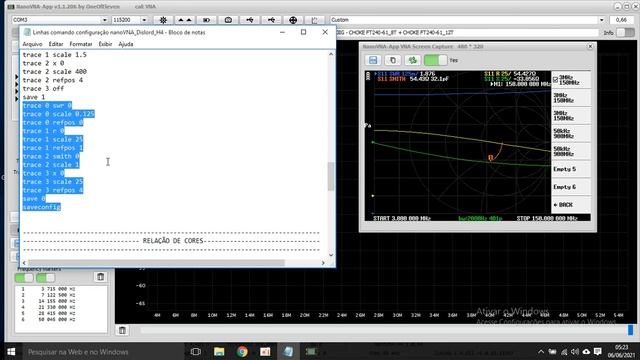The width and height of the screenshot is (640, 360).
Task: Select the Empty 5 recall slot
Action: point(571,169)
